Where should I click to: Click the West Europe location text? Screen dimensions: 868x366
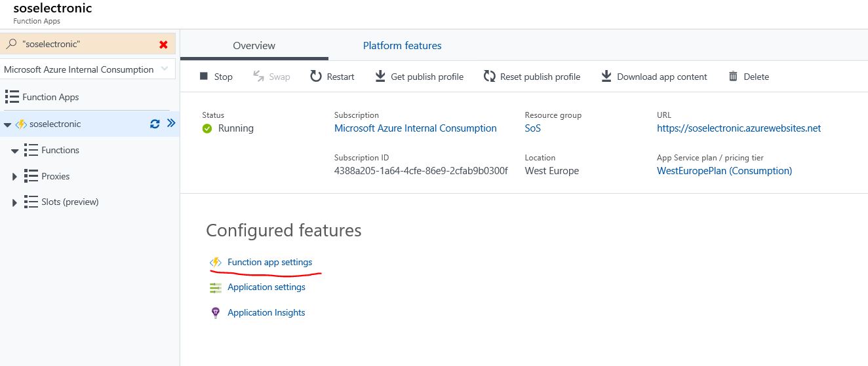coord(552,171)
